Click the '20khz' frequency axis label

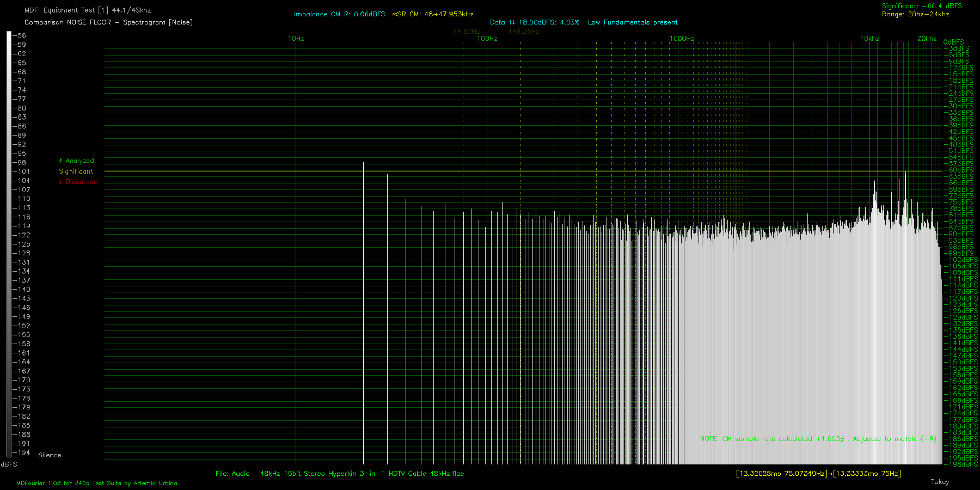pos(927,39)
